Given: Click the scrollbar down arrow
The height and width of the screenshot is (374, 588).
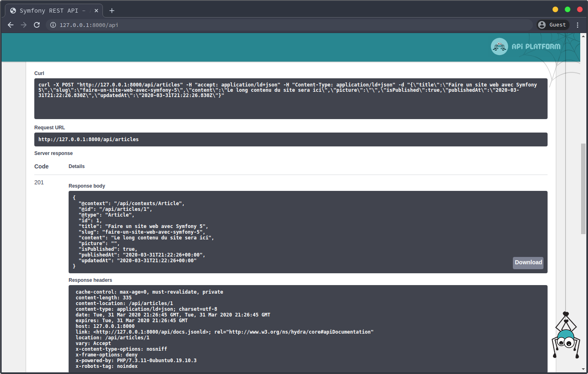Looking at the screenshot, I should (x=583, y=370).
